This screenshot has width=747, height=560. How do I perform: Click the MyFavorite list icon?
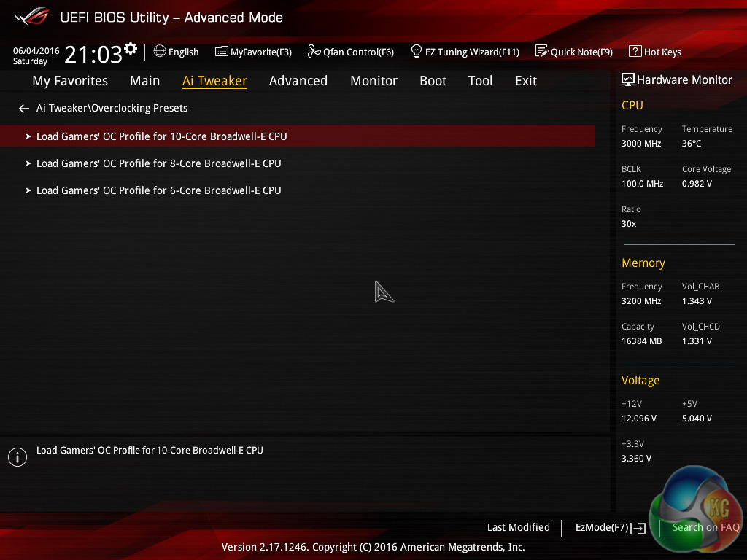(222, 52)
